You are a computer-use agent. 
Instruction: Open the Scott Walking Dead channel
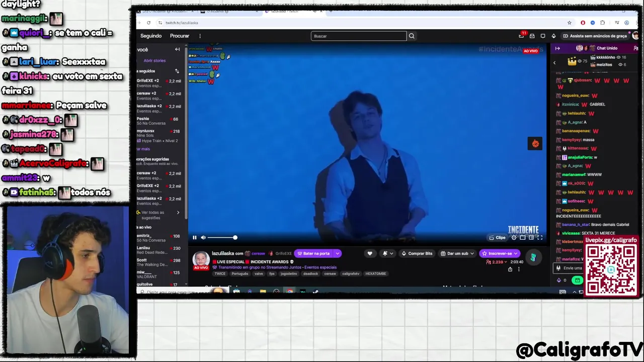point(158,262)
